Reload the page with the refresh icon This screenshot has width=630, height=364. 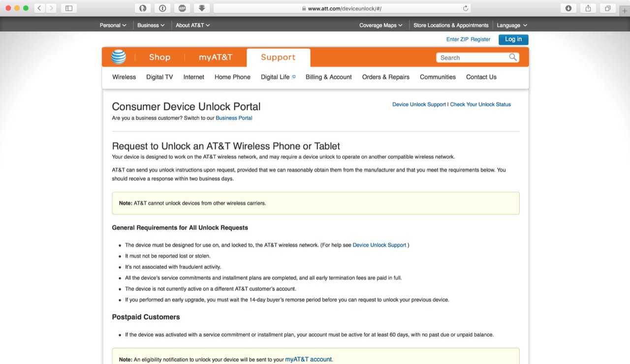[x=465, y=8]
